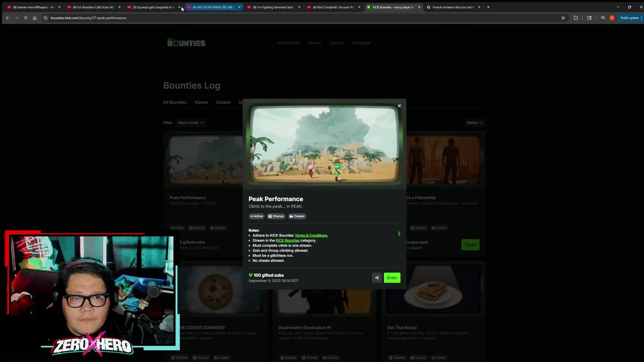This screenshot has height=362, width=644.
Task: Open the Chrome profile avatar icon
Action: [x=612, y=18]
